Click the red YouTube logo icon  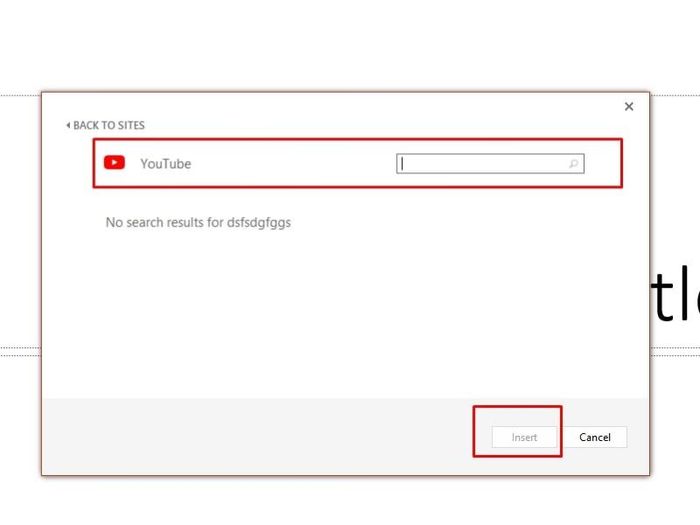(114, 162)
